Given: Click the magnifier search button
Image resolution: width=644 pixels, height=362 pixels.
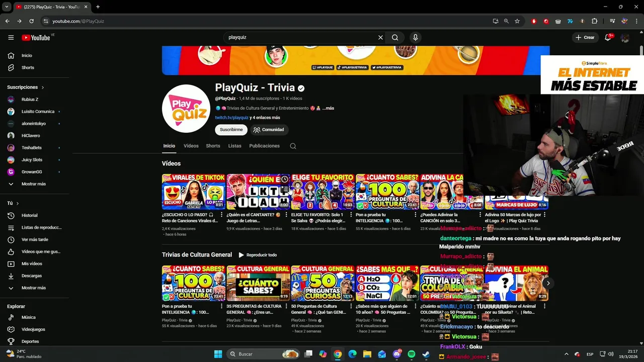Looking at the screenshot, I should tap(395, 37).
